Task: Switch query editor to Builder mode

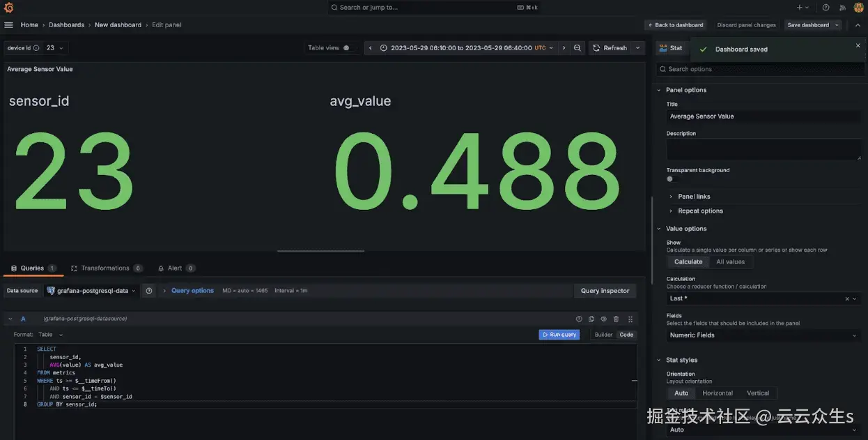Action: click(x=603, y=335)
